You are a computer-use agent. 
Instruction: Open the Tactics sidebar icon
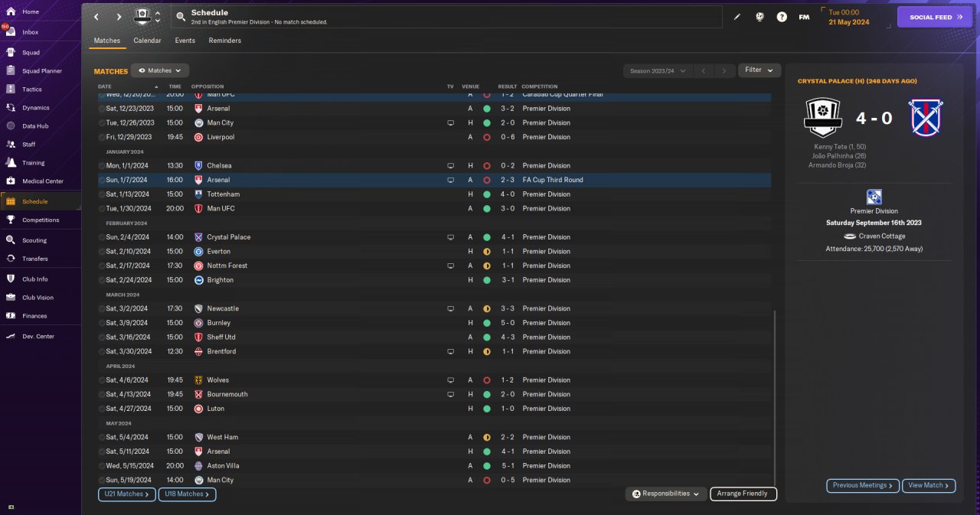11,90
